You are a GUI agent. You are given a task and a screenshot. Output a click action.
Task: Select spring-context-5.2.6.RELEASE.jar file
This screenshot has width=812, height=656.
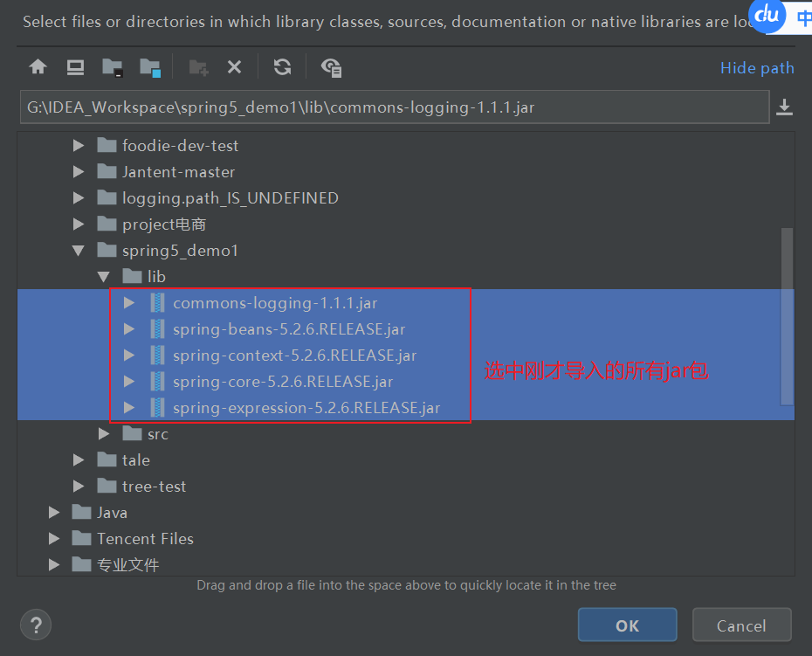point(284,355)
